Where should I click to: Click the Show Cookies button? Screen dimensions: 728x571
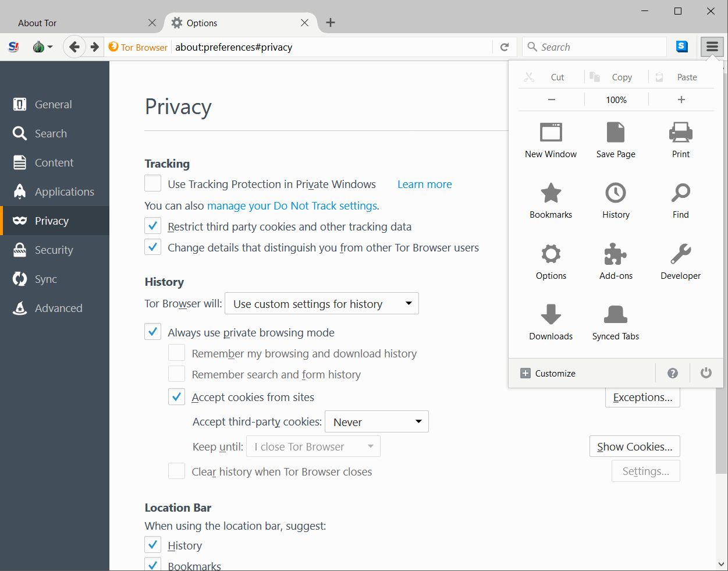point(634,446)
